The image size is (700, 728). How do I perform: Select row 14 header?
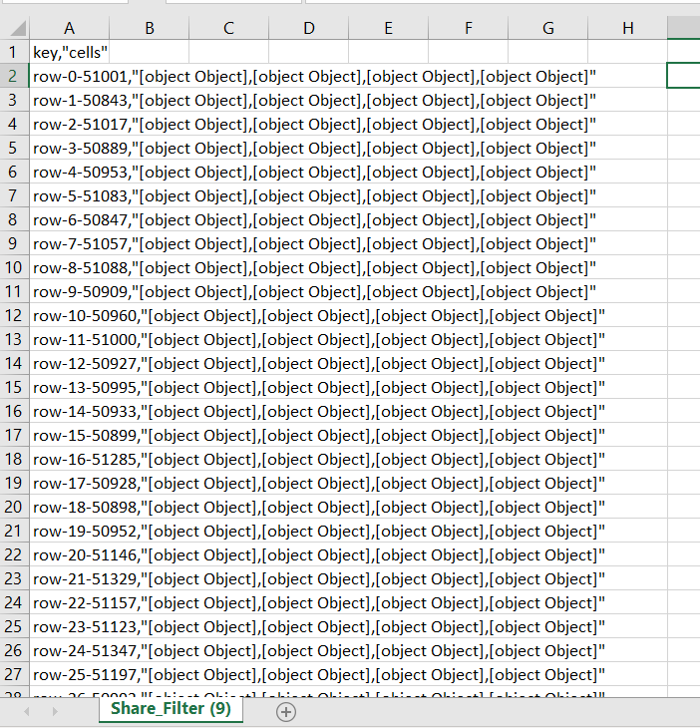14,363
